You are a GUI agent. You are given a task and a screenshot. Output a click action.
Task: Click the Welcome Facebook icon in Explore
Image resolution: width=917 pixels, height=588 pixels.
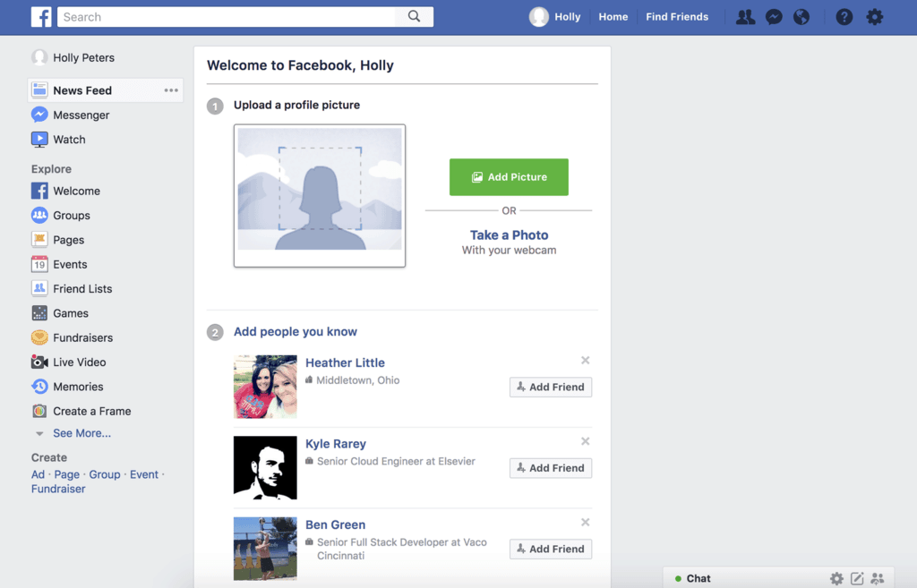pyautogui.click(x=39, y=191)
